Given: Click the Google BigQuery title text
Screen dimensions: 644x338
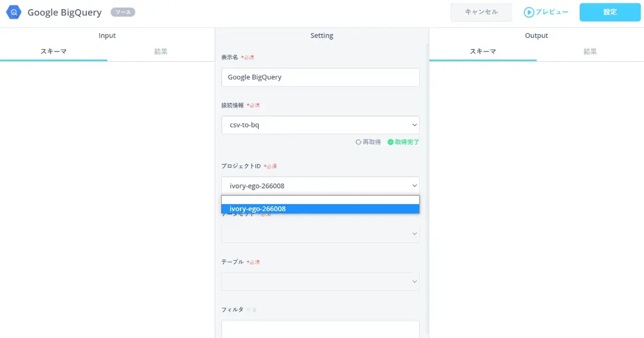Looking at the screenshot, I should (64, 12).
